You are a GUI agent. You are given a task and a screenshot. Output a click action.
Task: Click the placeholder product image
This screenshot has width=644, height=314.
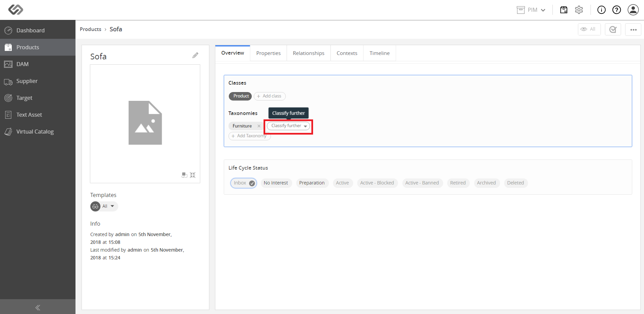click(145, 123)
